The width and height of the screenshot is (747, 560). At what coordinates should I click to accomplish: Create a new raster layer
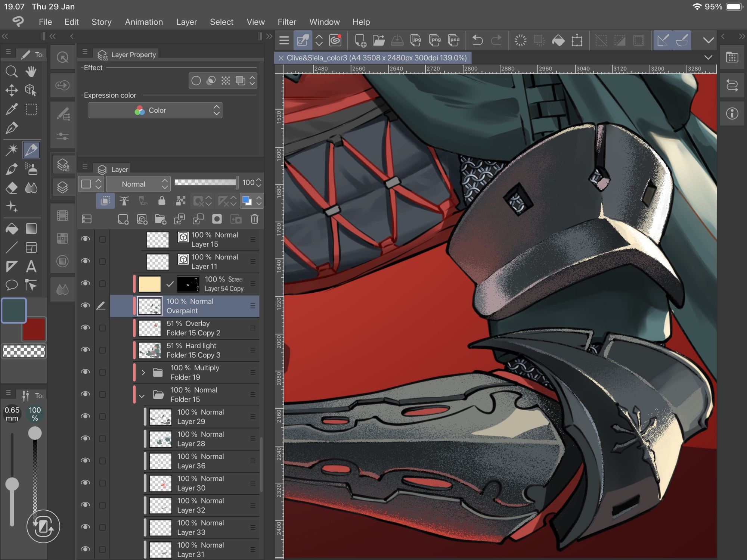click(123, 219)
